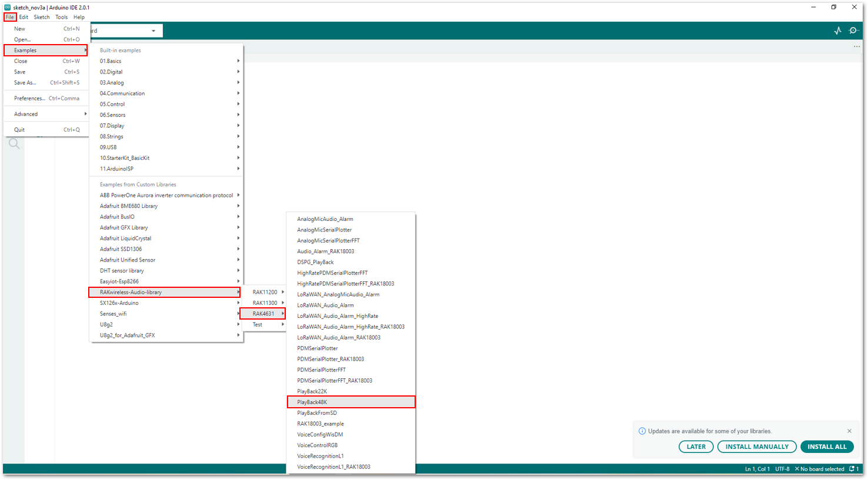Open the VoiceRecognitionL1 example
The image size is (868, 480).
351,456
